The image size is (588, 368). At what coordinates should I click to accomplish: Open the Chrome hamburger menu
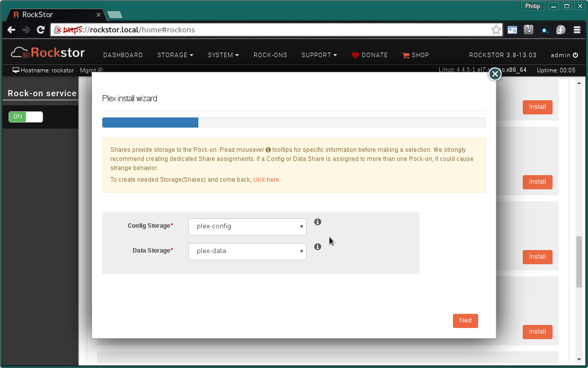coord(577,30)
